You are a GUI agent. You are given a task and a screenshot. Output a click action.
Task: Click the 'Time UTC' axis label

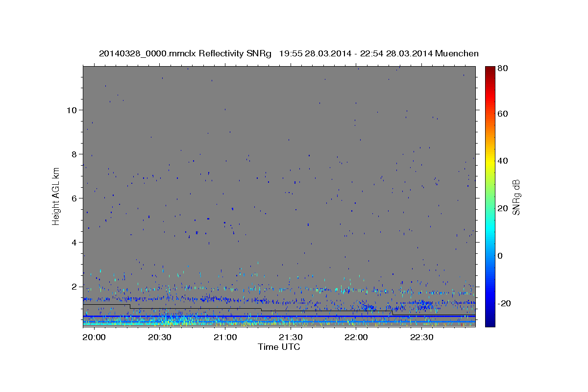(279, 347)
